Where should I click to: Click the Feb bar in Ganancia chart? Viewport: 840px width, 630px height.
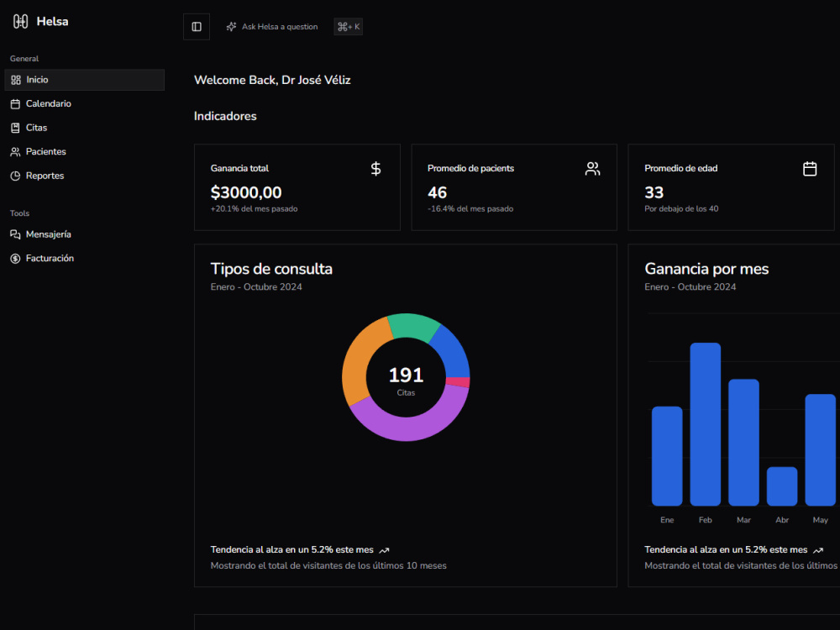pos(706,424)
